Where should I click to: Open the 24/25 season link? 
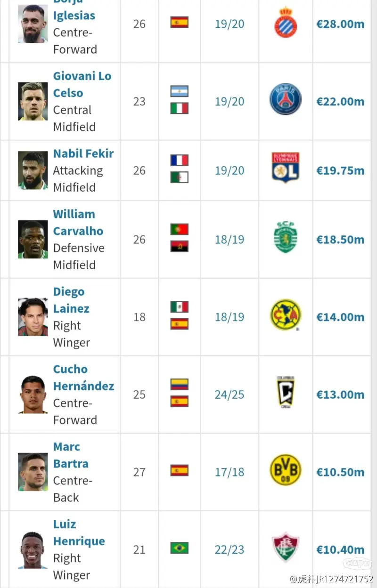point(229,395)
